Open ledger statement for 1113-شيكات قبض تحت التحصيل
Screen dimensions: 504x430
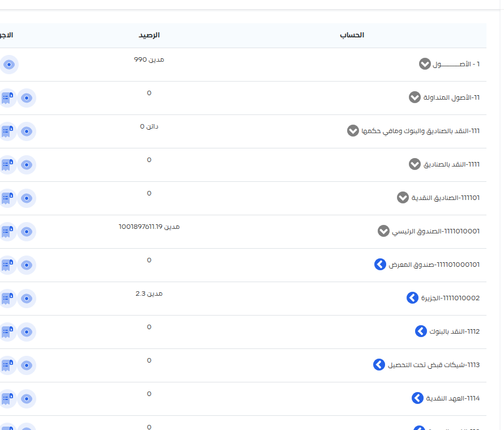pyautogui.click(x=7, y=365)
